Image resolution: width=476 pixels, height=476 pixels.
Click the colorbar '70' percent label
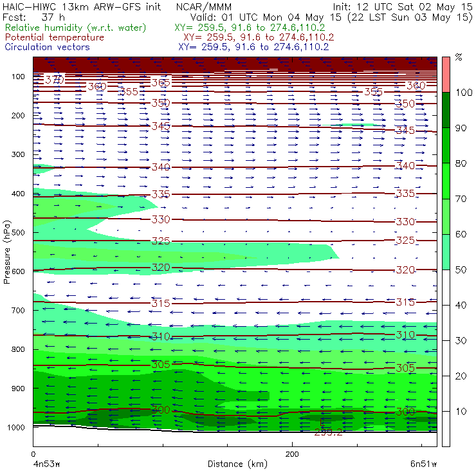click(461, 199)
